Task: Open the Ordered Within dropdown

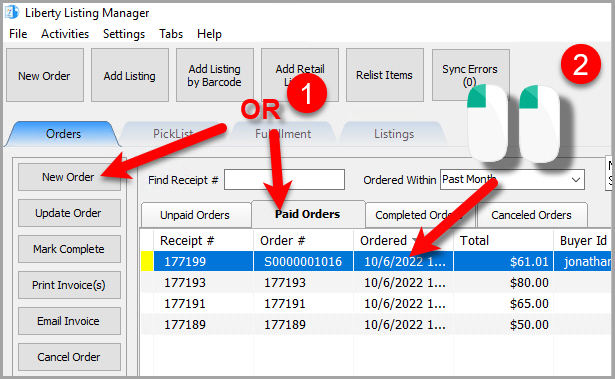Action: pos(512,180)
